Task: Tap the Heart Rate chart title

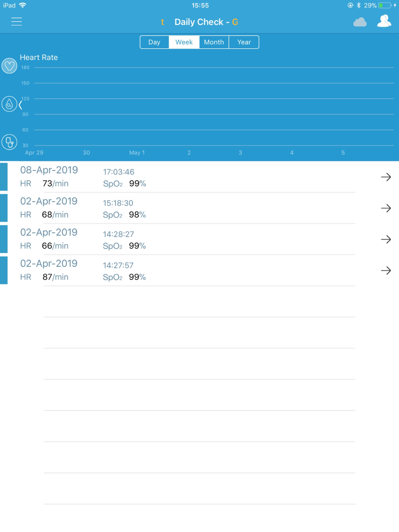Action: pyautogui.click(x=39, y=57)
